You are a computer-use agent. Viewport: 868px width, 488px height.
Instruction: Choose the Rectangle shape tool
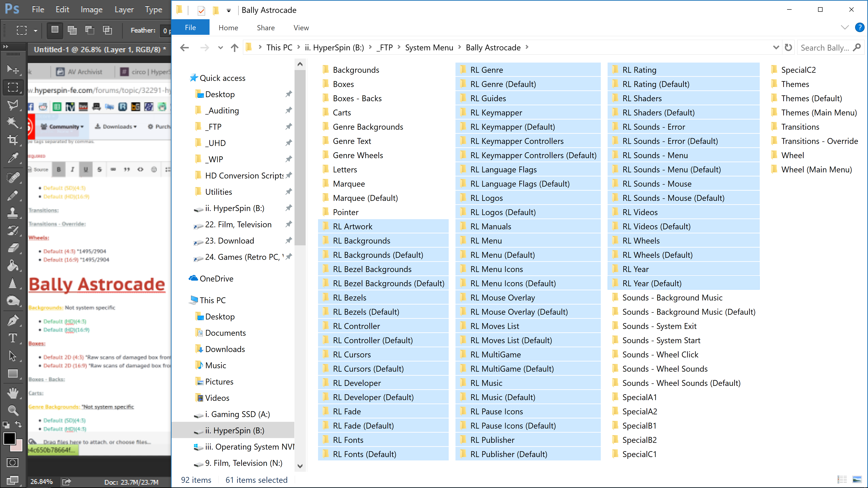pos(13,373)
